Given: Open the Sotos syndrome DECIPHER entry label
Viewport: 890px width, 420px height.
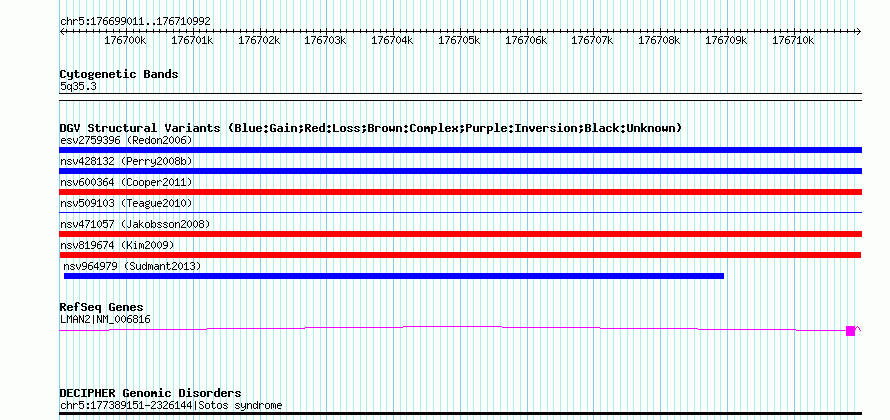Looking at the screenshot, I should click(x=171, y=406).
